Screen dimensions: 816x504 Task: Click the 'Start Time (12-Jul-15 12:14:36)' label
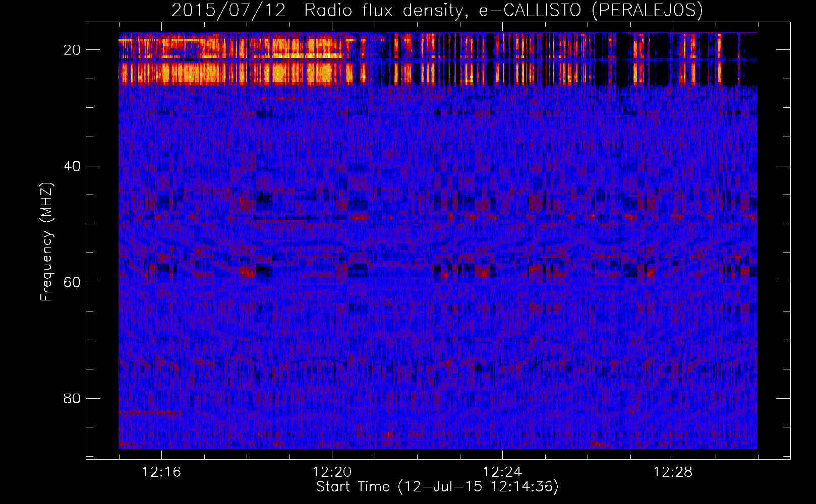click(x=437, y=487)
